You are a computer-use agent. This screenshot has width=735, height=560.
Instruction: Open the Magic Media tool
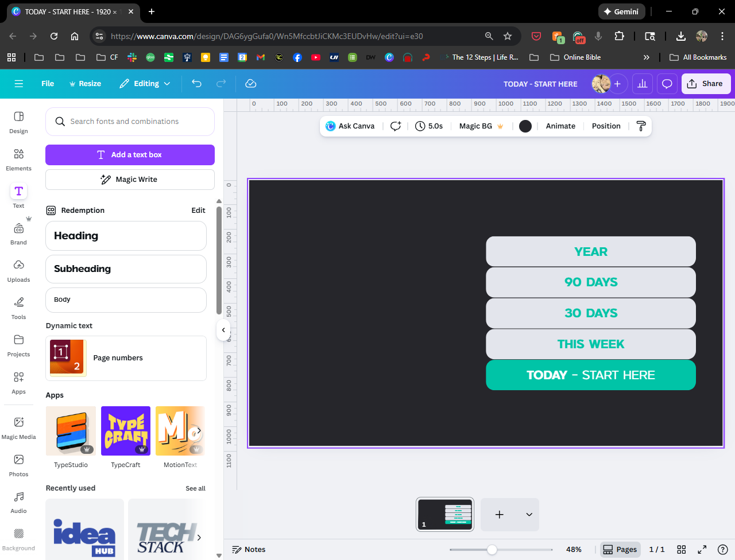[18, 428]
